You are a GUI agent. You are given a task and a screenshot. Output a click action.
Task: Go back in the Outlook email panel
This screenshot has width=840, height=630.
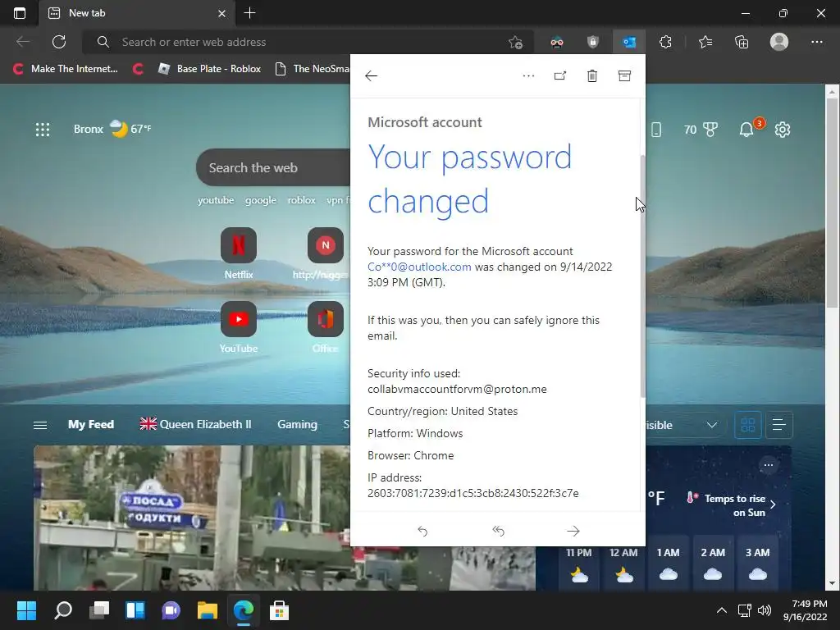(372, 76)
